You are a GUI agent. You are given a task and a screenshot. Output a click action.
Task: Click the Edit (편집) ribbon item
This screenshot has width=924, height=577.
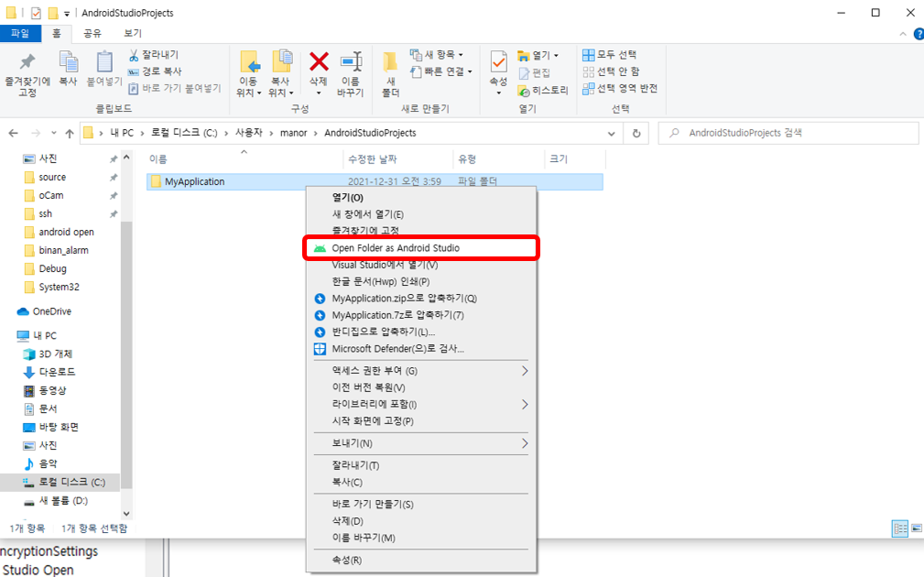[x=535, y=73]
